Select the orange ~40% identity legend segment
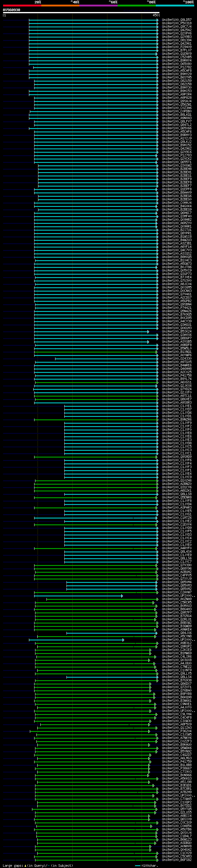Image resolution: width=197 pixels, height=868 pixels. 60,6
